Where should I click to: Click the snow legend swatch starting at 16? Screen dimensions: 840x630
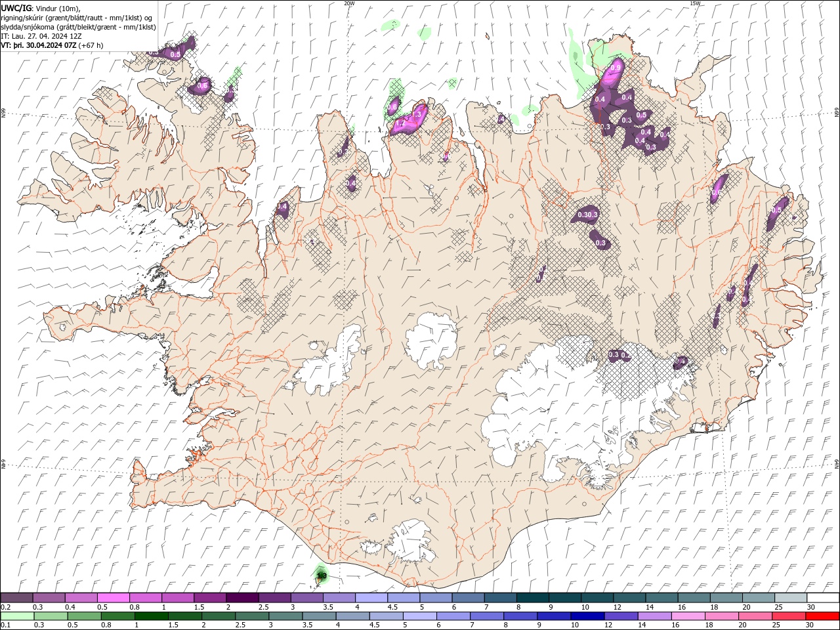pos(693,598)
